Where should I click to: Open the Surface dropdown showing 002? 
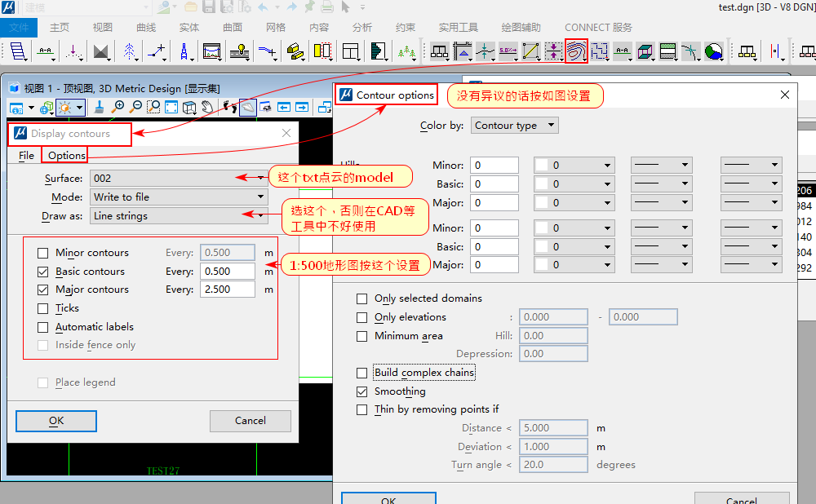[179, 179]
